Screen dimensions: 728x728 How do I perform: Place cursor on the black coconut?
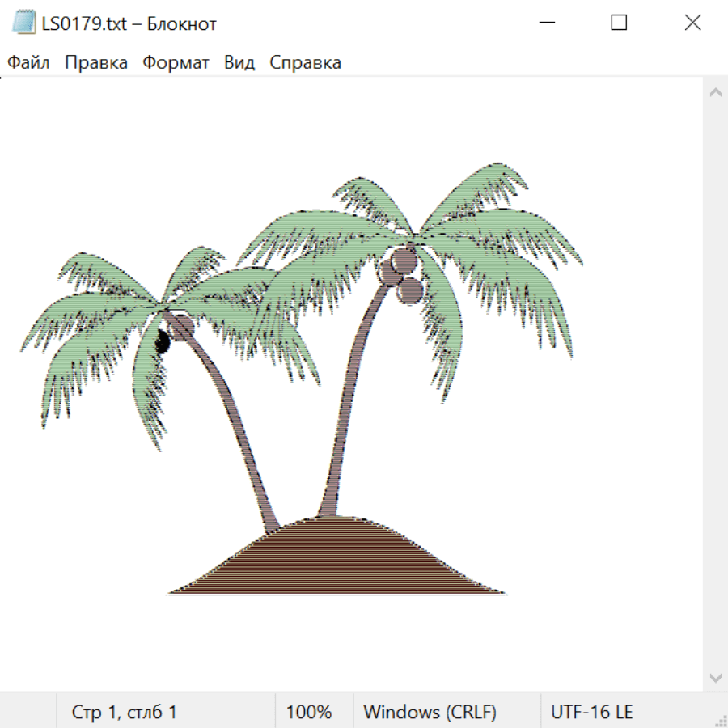[161, 343]
